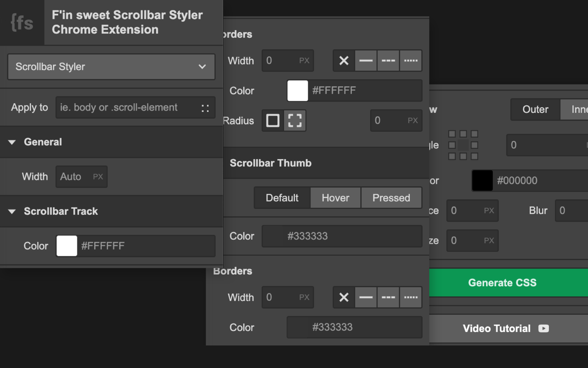Click the middle-left shadow angle grid square
588x368 pixels.
[x=452, y=145]
